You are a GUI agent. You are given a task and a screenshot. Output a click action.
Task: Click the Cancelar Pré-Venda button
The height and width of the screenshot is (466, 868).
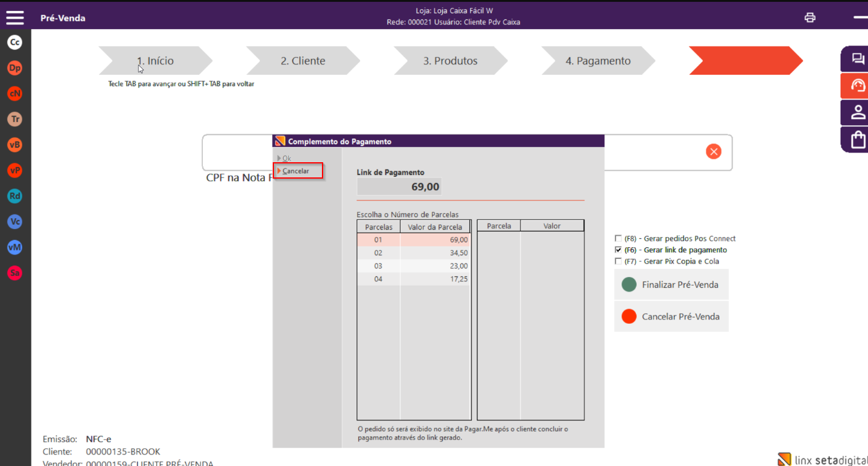[671, 317]
